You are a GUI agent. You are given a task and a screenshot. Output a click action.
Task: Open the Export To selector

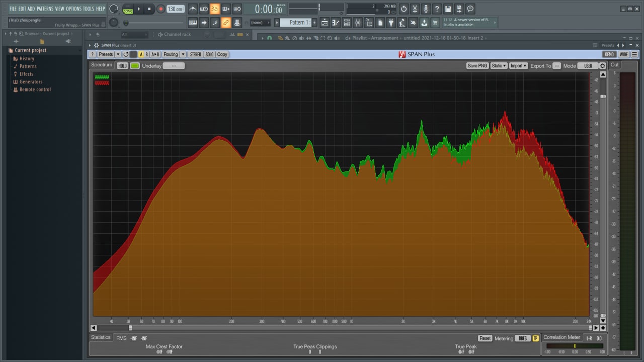tap(556, 66)
